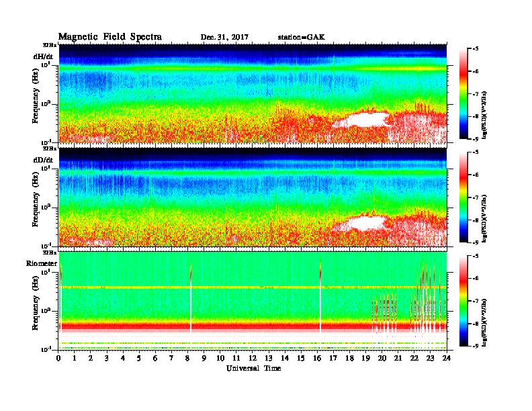Select the date "Dec. 31, 2017"
The width and height of the screenshot is (532, 411).
224,38
